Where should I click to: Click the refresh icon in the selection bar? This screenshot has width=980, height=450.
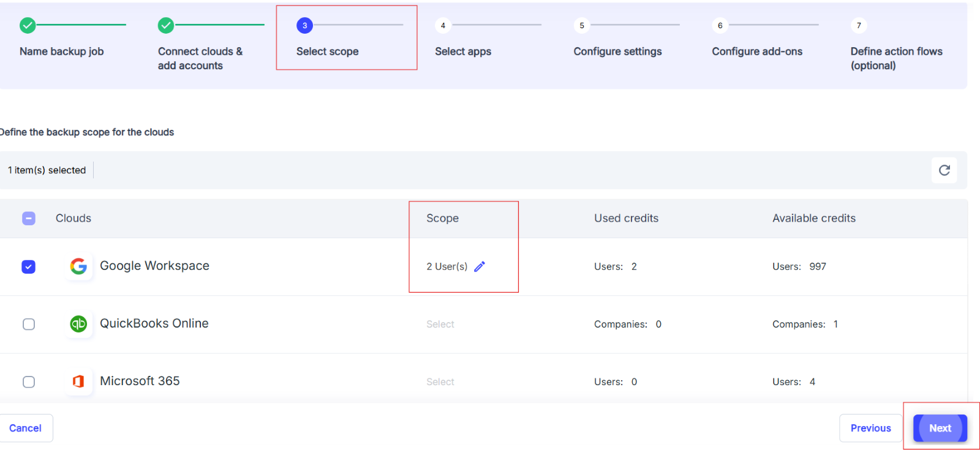(x=944, y=170)
